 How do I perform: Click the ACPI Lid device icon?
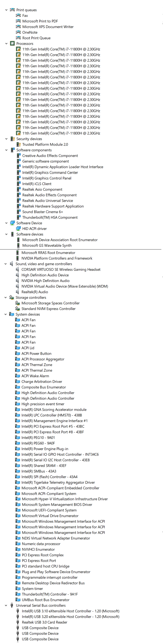17,348
